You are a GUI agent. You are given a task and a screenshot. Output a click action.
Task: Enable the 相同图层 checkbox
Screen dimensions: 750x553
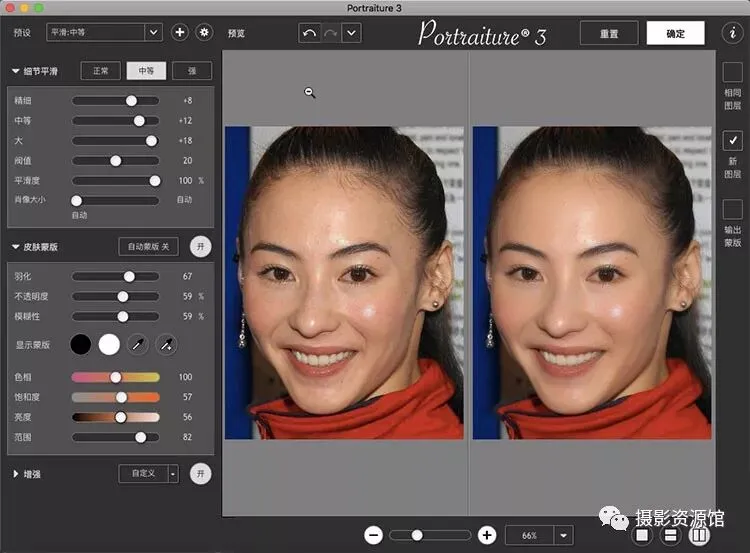point(732,73)
